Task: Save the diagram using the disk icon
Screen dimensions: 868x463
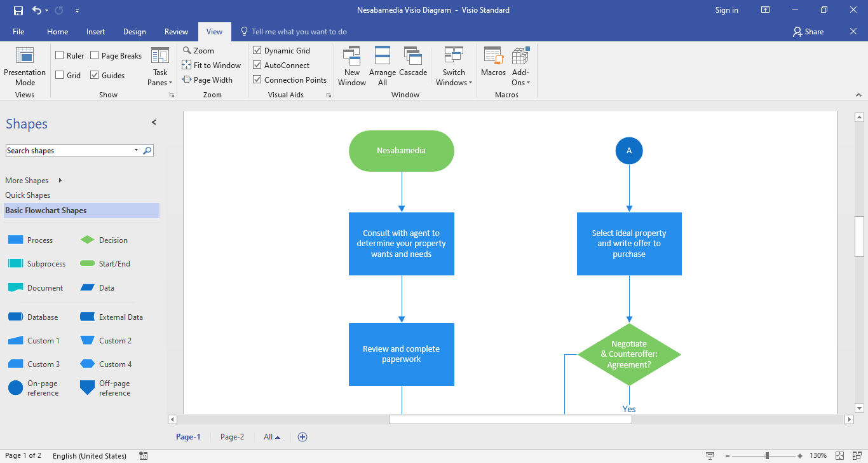Action: (18, 10)
